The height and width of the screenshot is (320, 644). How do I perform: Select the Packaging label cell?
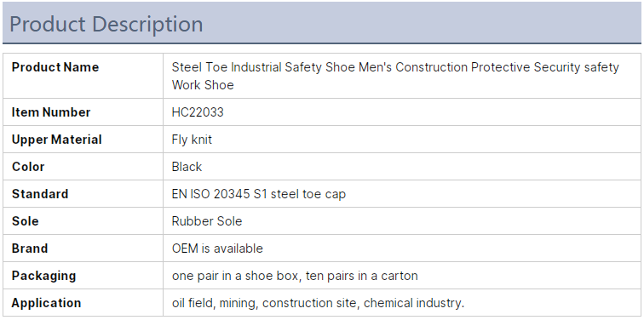tap(83, 275)
